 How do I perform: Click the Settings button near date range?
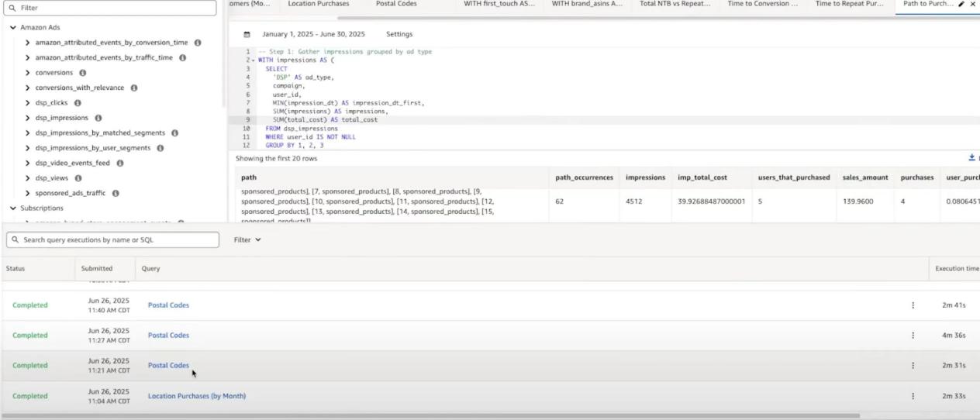[x=399, y=34]
